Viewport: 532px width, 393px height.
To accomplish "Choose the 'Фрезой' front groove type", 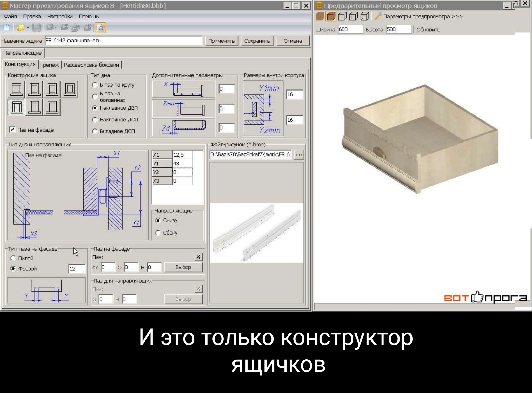I will (x=13, y=269).
